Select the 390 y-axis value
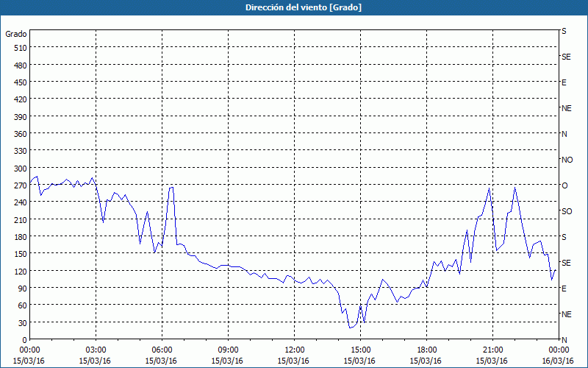Viewport: 588px width, 368px height. (x=21, y=117)
